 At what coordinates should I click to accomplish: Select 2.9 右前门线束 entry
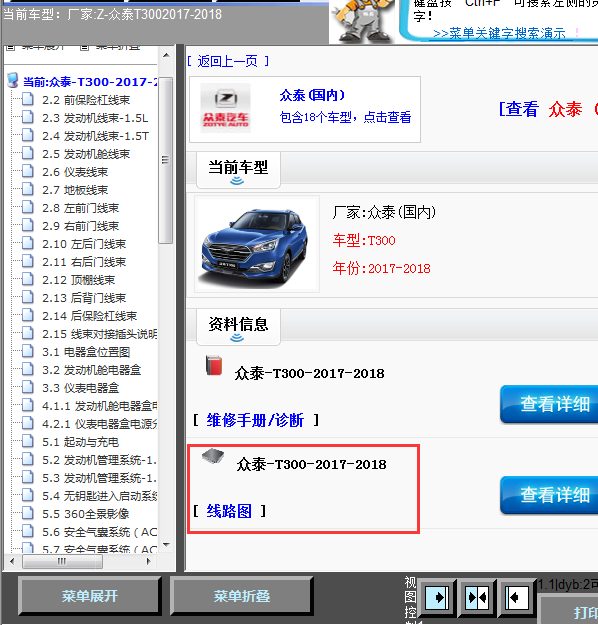pyautogui.click(x=81, y=226)
